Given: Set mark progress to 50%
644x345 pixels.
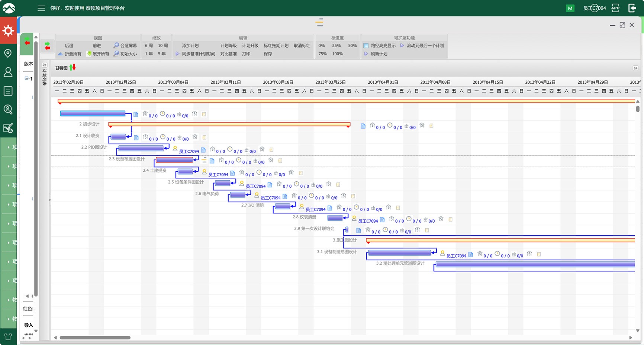Looking at the screenshot, I should pyautogui.click(x=352, y=46).
